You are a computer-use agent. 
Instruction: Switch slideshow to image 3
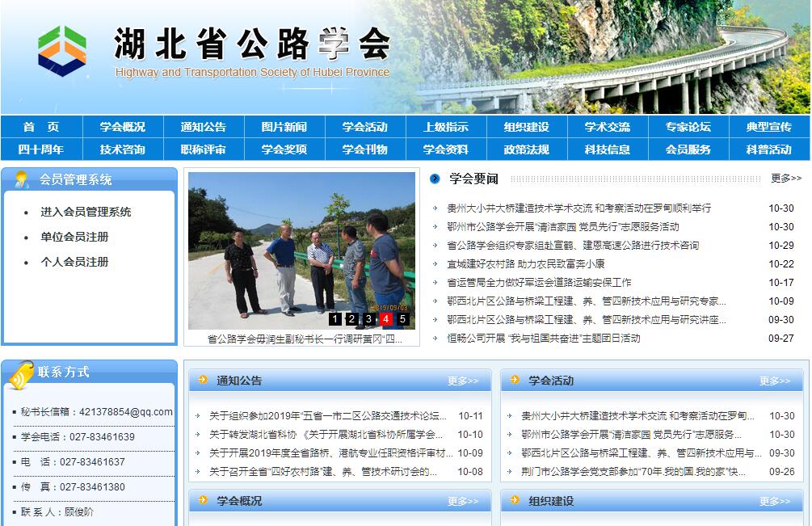(368, 319)
